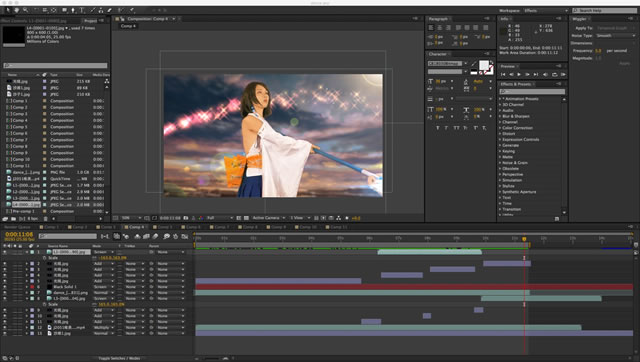This screenshot has height=362, width=640.
Task: Click RAM Preview button in Preview panel
Action: [563, 75]
